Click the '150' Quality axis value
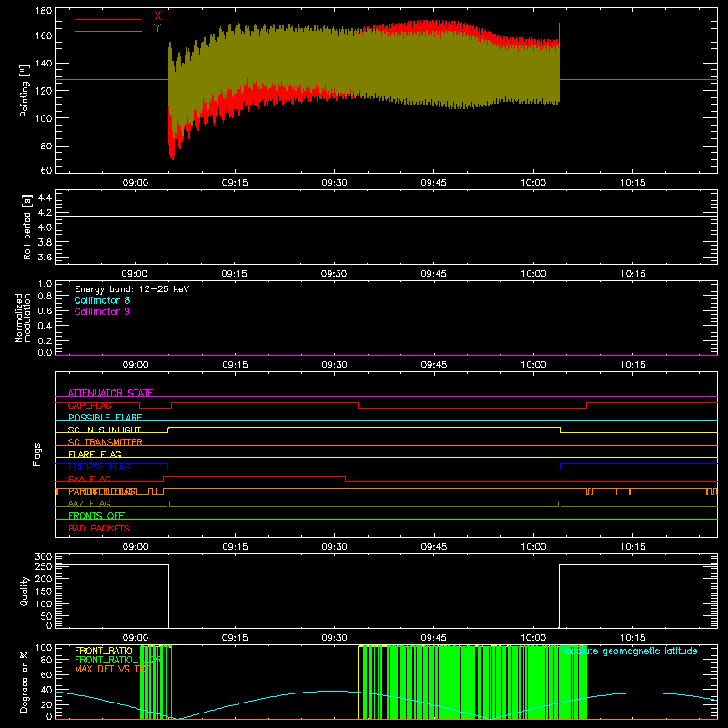Screen dimensions: 728x728 click(44, 591)
